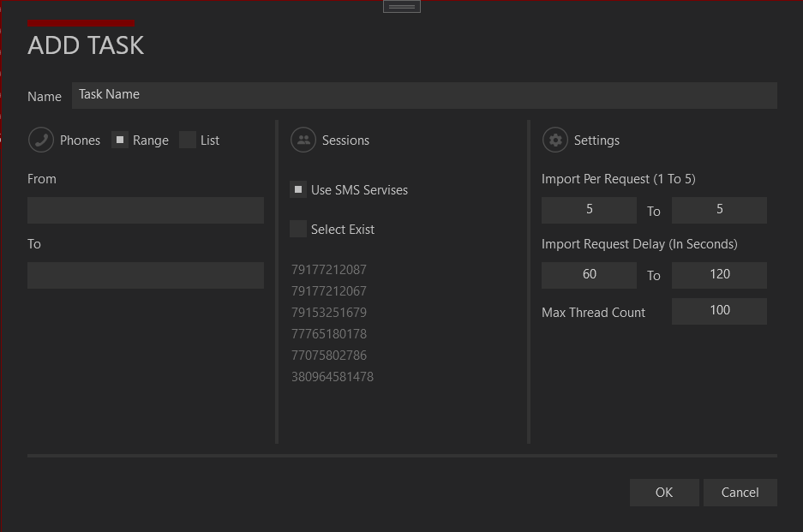Click the Sessions people icon

click(303, 140)
